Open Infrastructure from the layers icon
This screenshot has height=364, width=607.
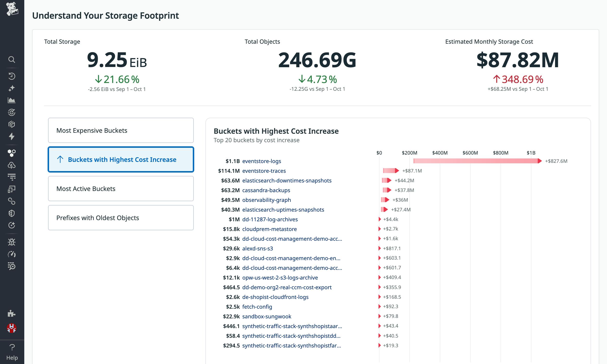point(12,124)
